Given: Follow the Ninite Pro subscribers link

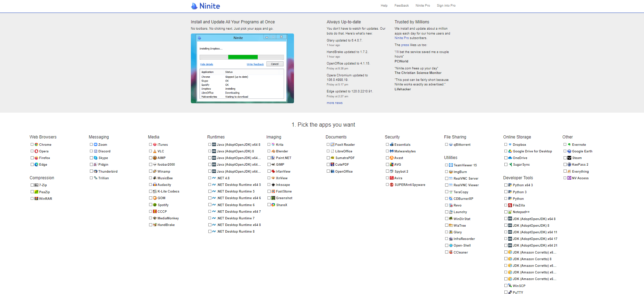Looking at the screenshot, I should pyautogui.click(x=402, y=38).
